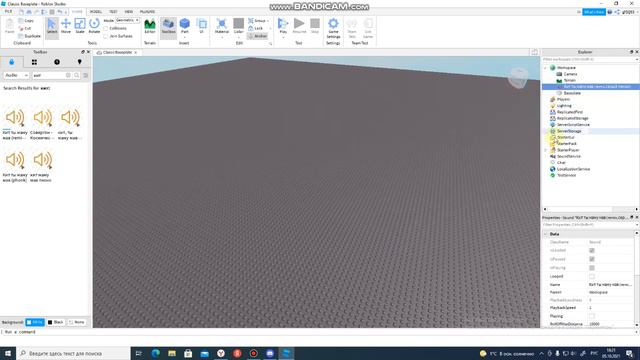
Task: Open the Toolbox search filter options icon
Action: pos(85,75)
